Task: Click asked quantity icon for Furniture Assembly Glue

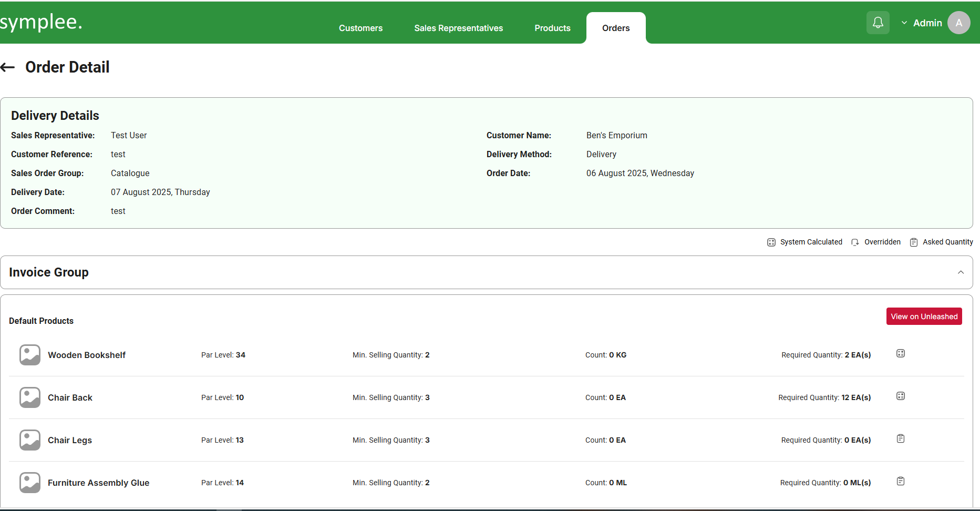Action: tap(900, 482)
